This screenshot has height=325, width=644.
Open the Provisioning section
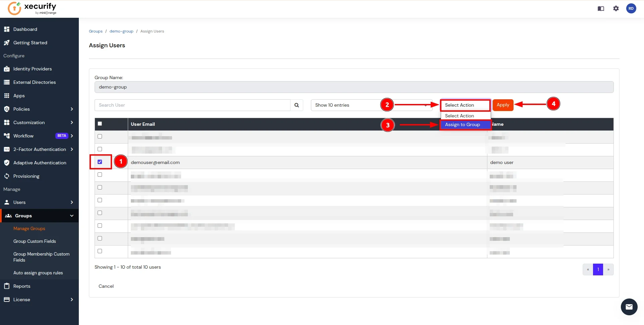(26, 176)
